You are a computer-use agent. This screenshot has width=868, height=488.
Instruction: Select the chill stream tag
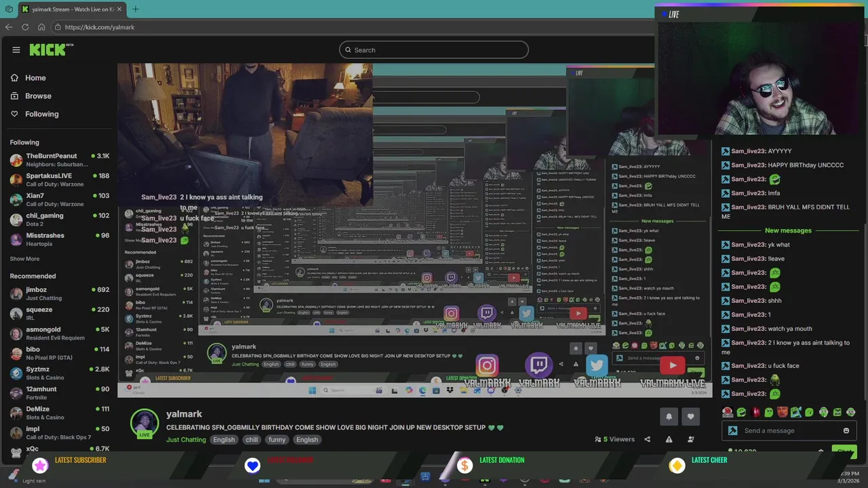pos(252,440)
